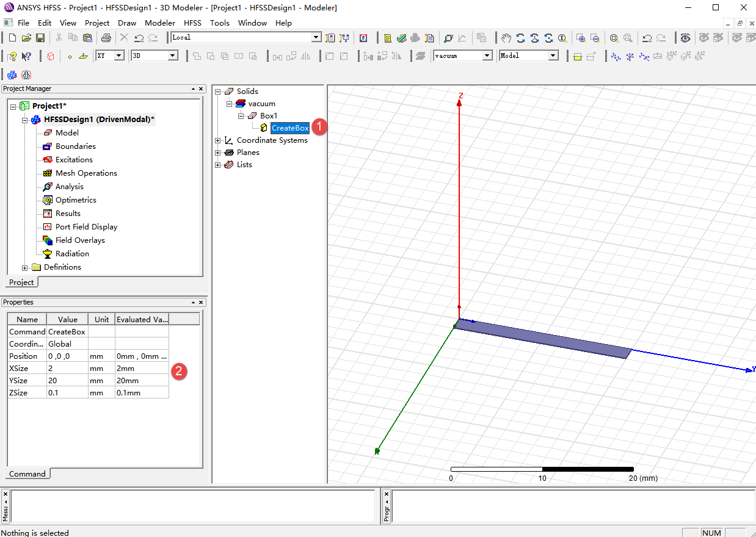Collapse the Box1 tree node
The height and width of the screenshot is (537, 756).
point(241,116)
